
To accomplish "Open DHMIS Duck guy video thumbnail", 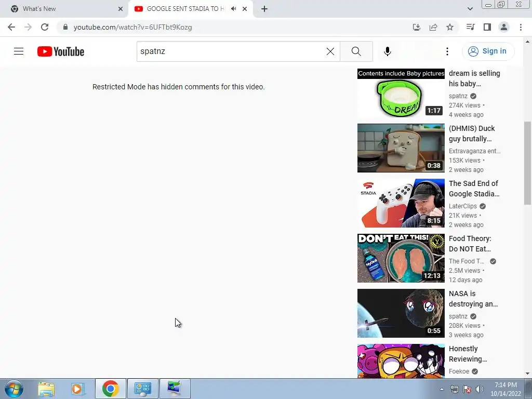I will [401, 148].
